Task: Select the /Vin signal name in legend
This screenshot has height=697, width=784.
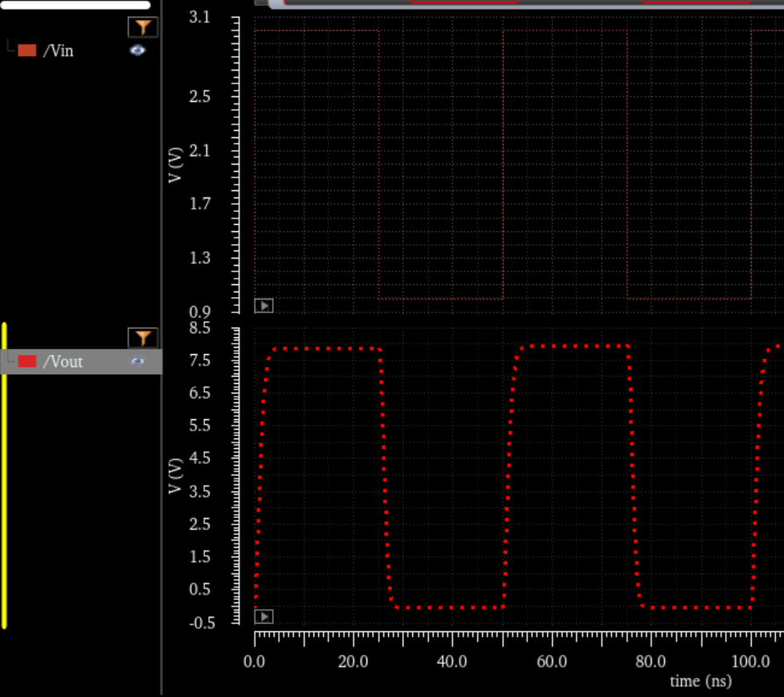Action: [58, 51]
